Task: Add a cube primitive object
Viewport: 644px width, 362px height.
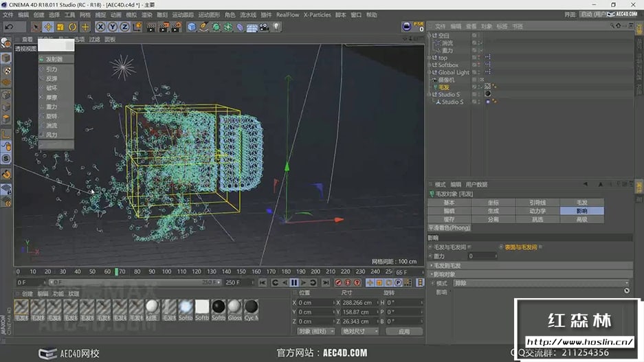Action: [192, 27]
